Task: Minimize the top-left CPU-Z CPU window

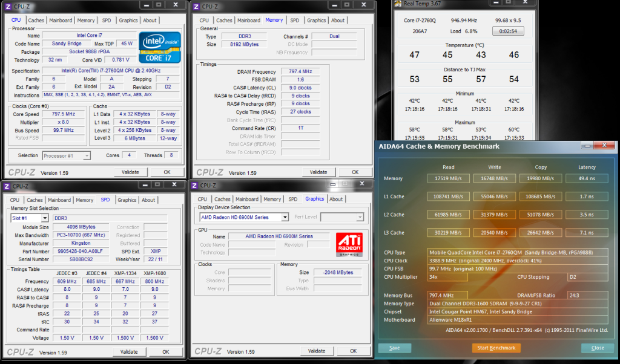Action: (147, 5)
